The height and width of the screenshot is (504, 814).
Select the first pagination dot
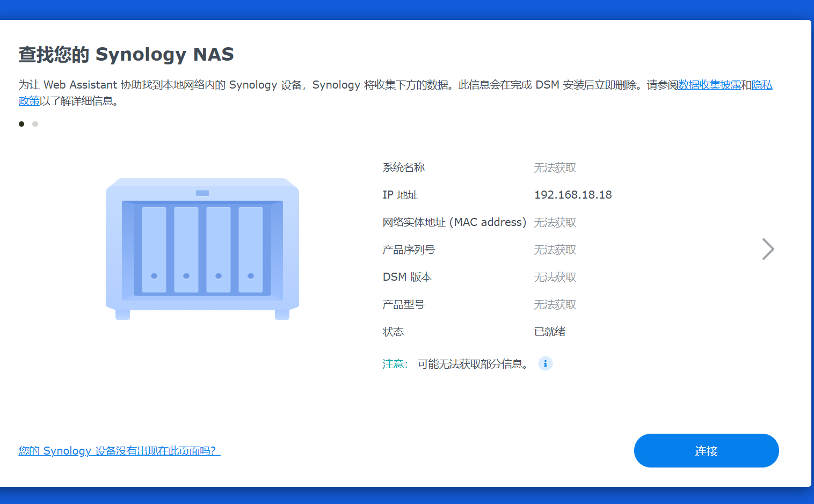[x=21, y=124]
